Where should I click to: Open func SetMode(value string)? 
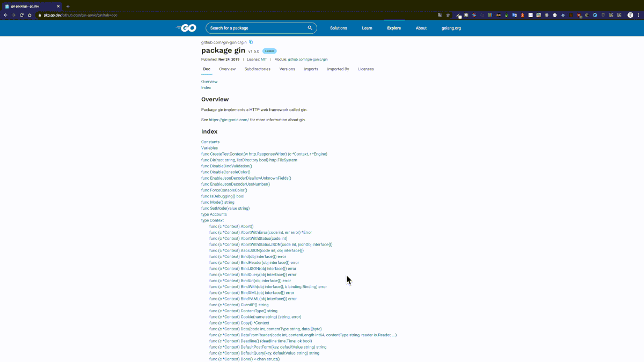225,208
